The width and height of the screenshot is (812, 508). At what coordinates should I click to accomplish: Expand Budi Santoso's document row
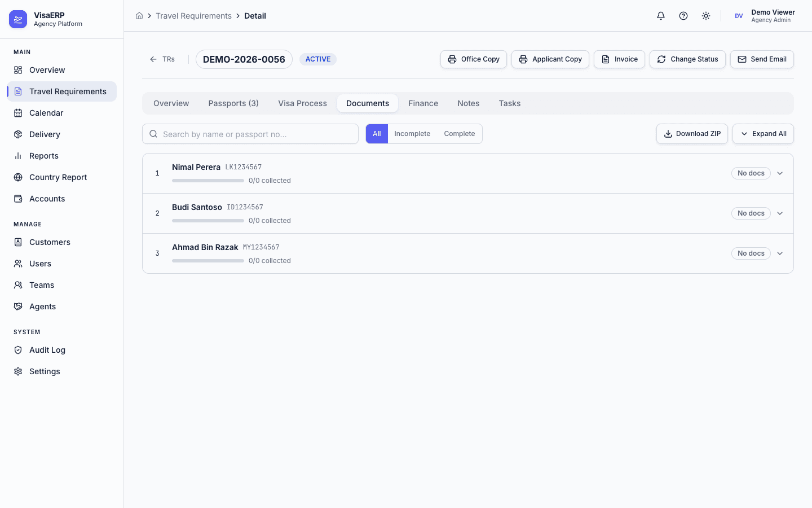[780, 213]
